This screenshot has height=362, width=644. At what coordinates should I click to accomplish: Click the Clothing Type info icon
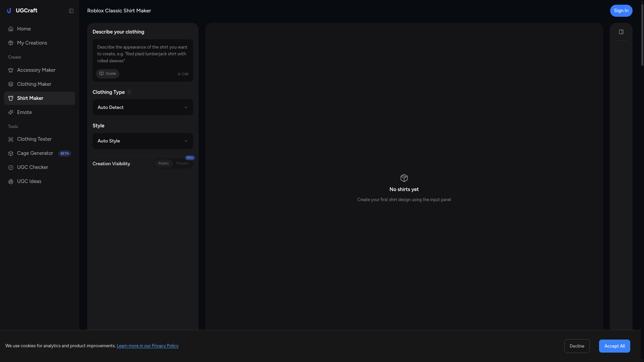click(129, 92)
